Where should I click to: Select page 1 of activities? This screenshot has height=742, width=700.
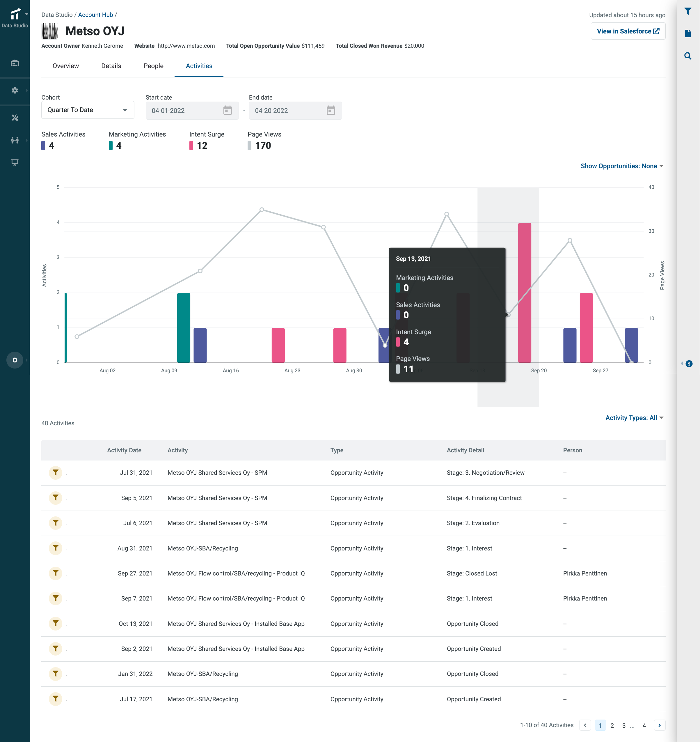pos(600,725)
